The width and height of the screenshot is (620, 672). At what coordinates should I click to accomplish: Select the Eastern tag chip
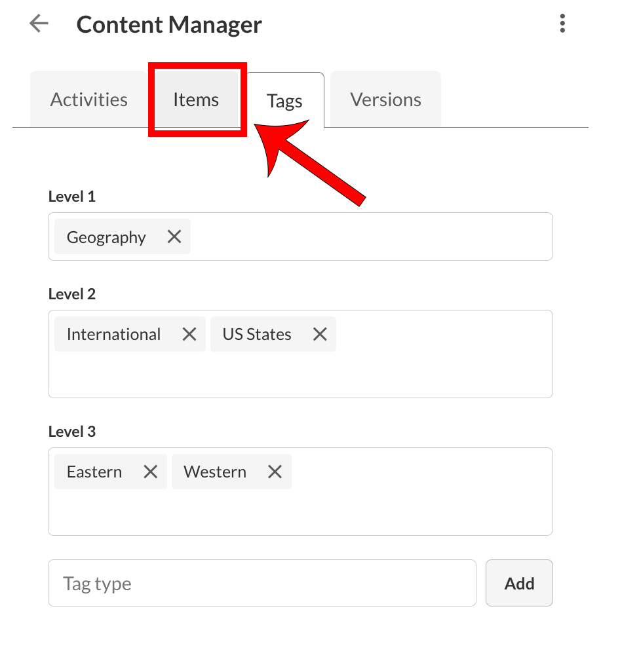[94, 471]
